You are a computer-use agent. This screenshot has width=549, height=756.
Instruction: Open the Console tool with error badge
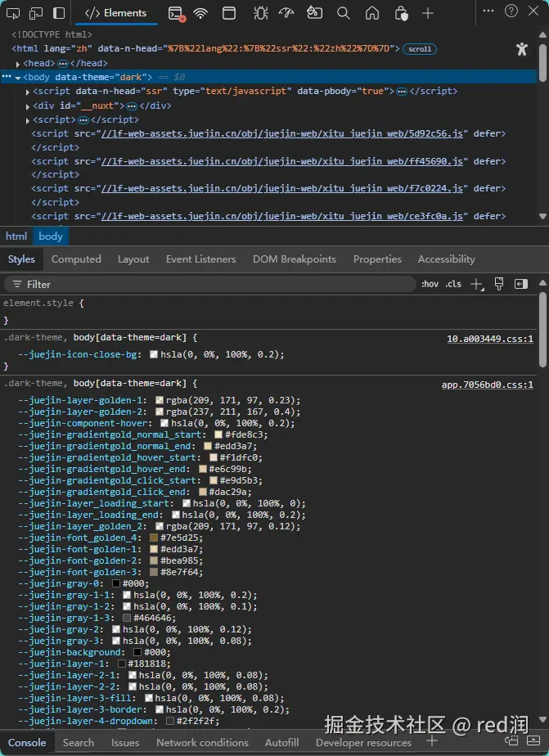(x=177, y=13)
